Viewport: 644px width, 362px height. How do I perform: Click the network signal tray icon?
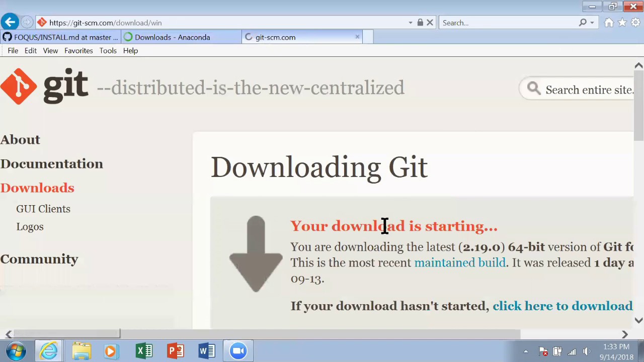(572, 351)
